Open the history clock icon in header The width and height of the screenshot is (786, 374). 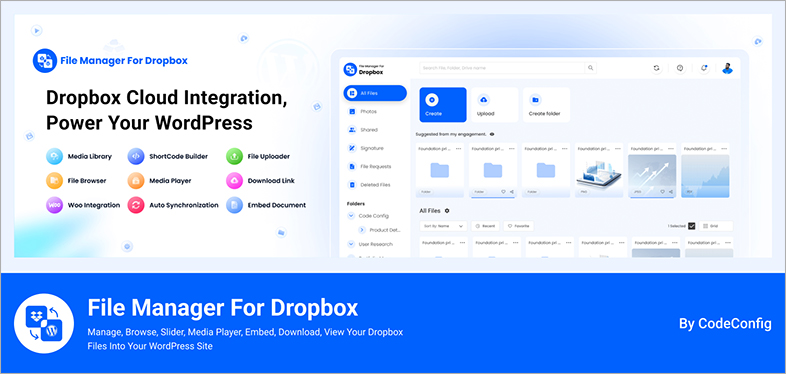point(680,68)
